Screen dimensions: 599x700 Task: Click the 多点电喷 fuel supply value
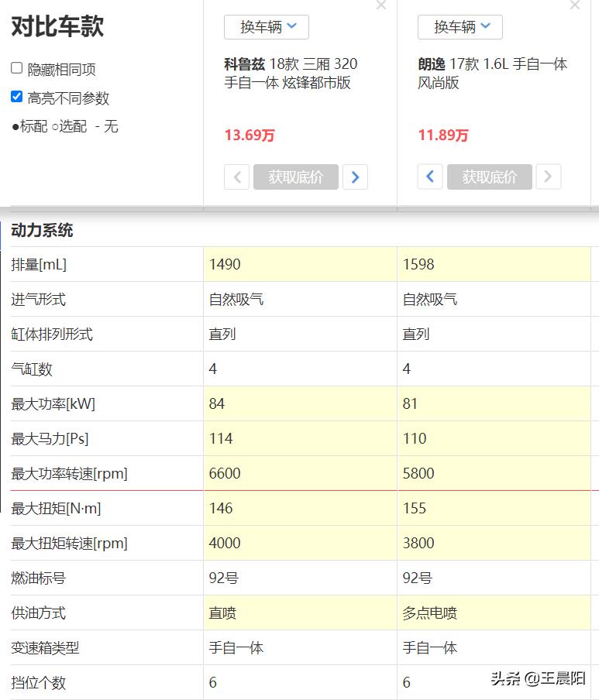[430, 613]
